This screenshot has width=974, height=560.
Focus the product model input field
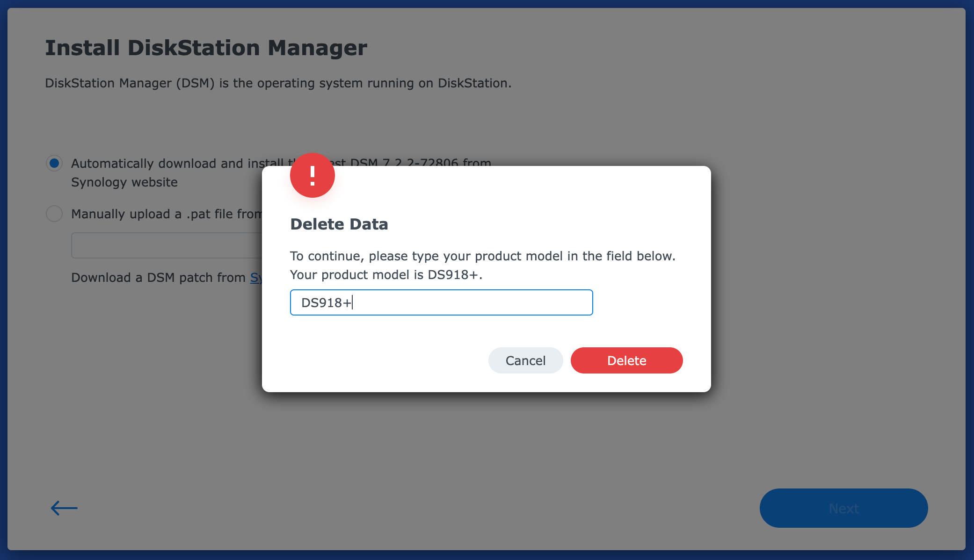point(441,302)
